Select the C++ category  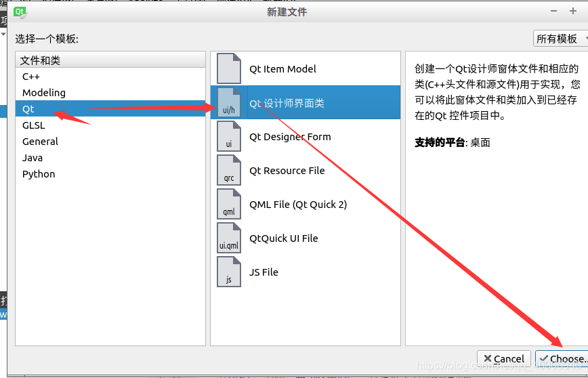pos(110,77)
